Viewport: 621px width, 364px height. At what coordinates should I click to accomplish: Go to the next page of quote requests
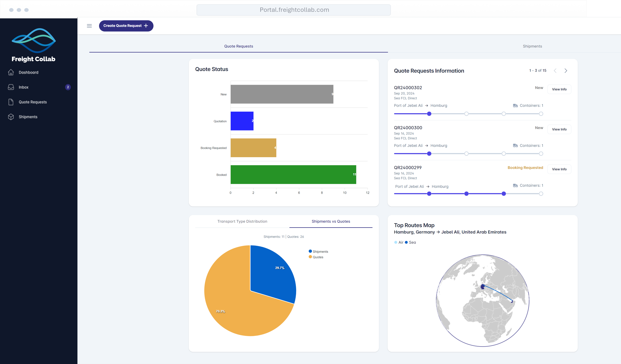(566, 71)
